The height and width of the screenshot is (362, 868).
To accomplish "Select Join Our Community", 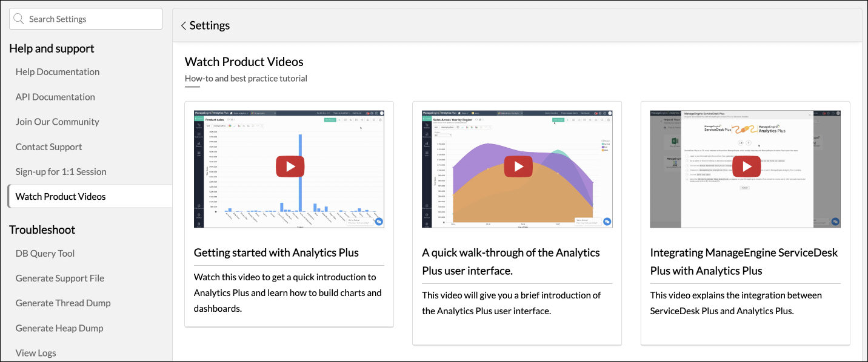I will click(x=58, y=122).
